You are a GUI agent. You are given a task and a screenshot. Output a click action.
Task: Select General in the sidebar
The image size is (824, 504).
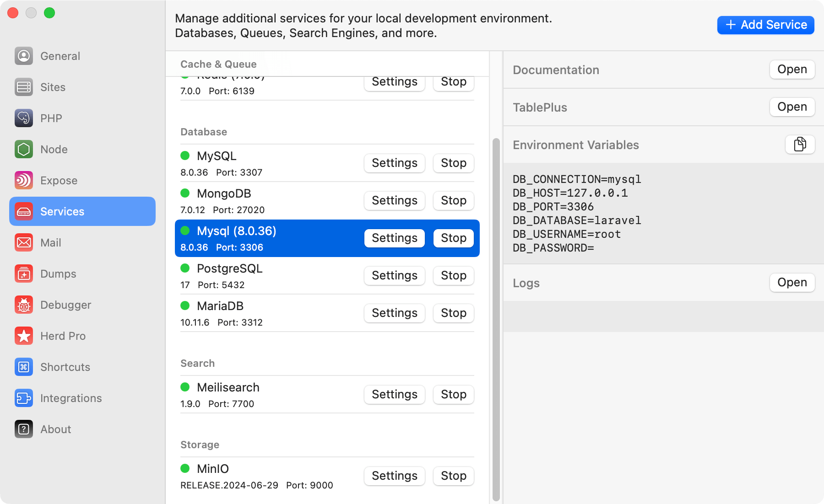[60, 56]
